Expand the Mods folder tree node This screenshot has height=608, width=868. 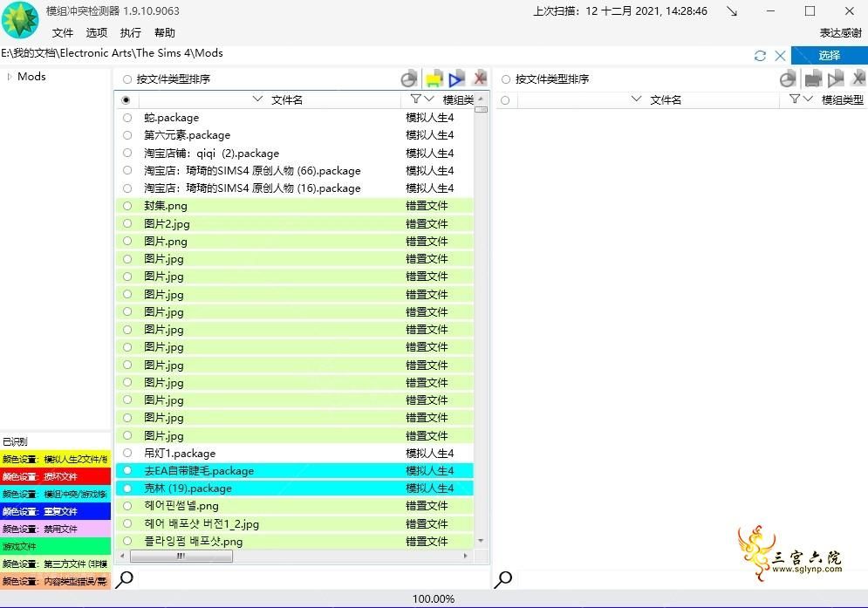coord(9,77)
